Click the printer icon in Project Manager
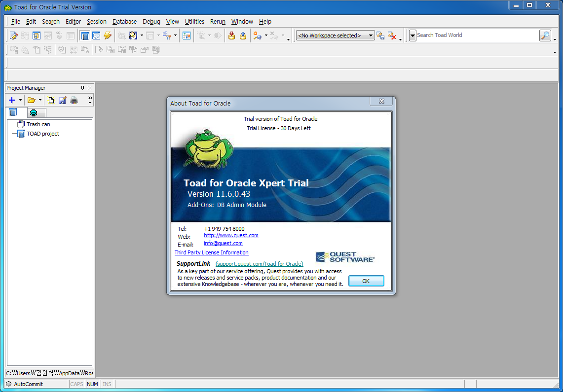This screenshot has width=563, height=392. pyautogui.click(x=74, y=100)
